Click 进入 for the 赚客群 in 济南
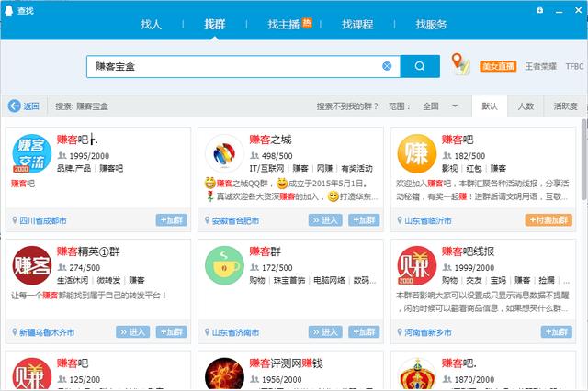Image resolution: width=588 pixels, height=391 pixels. pyautogui.click(x=325, y=331)
